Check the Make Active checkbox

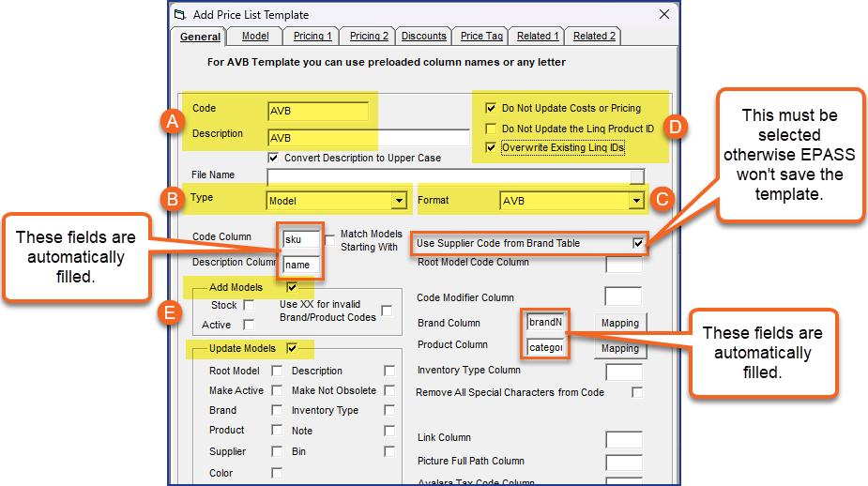point(277,390)
